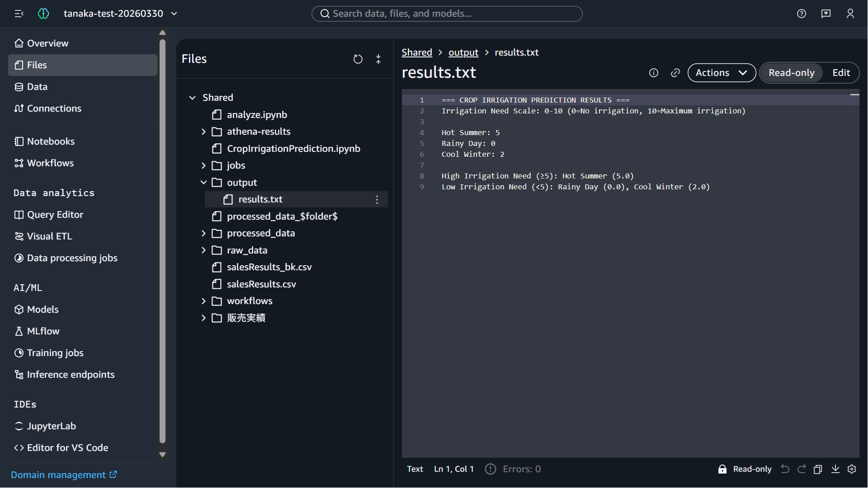Switch to Read-only mode

(791, 73)
